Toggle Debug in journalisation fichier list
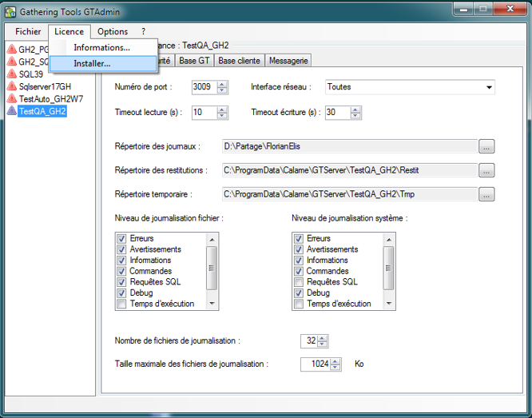This screenshot has width=532, height=418. (121, 293)
